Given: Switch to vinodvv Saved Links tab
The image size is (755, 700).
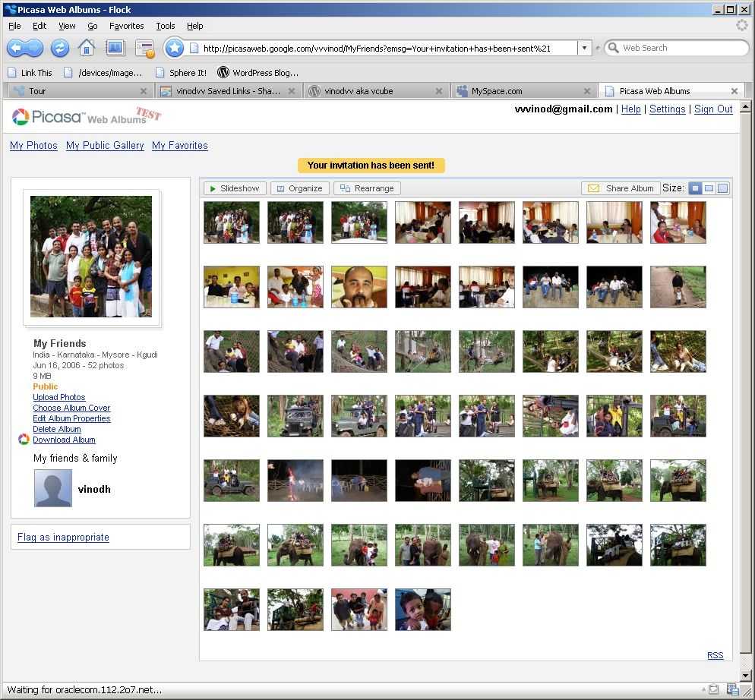Looking at the screenshot, I should tap(227, 91).
